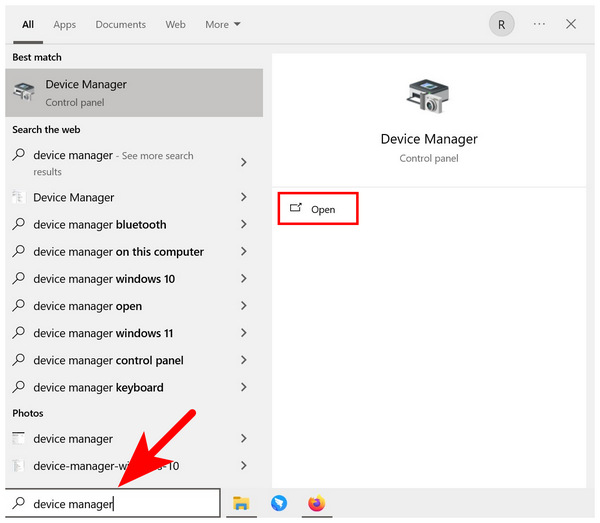Image resolution: width=600 pixels, height=523 pixels.
Task: Open the 'device manager' photo result
Action: pos(134,438)
